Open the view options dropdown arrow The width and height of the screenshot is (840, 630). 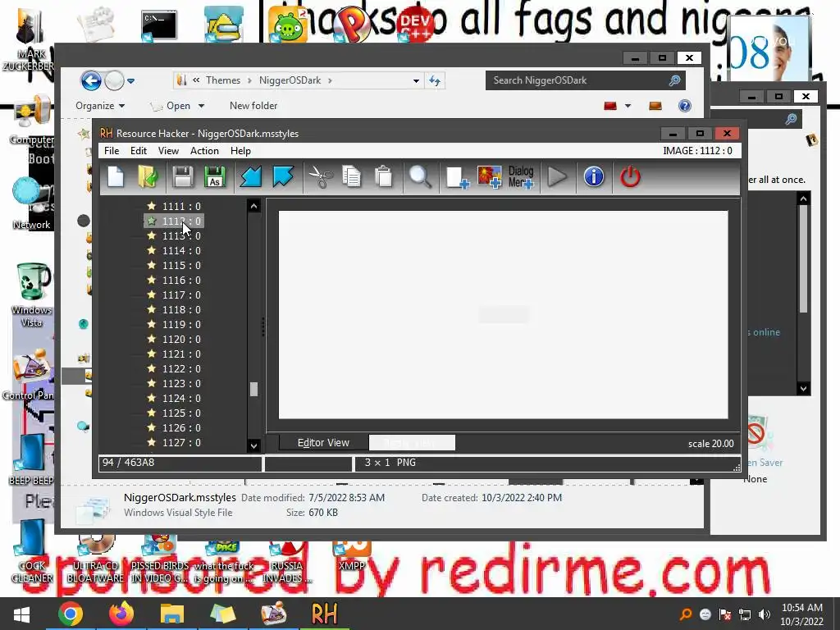click(628, 106)
